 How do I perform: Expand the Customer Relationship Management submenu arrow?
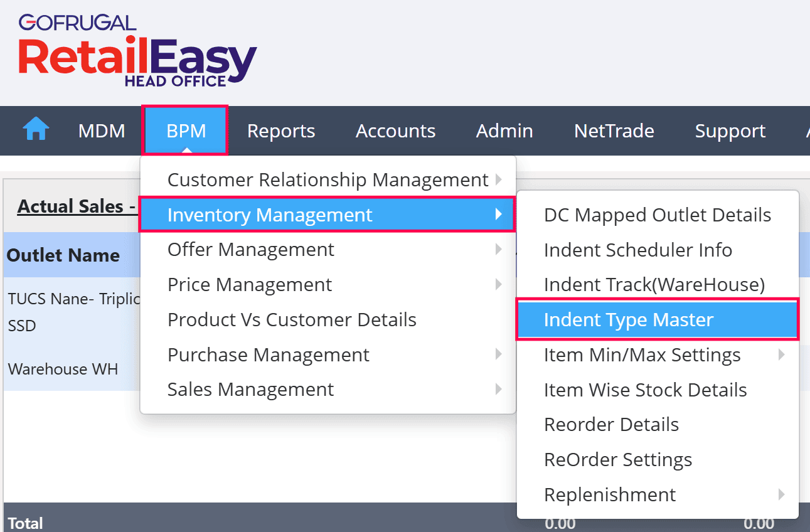tap(499, 179)
